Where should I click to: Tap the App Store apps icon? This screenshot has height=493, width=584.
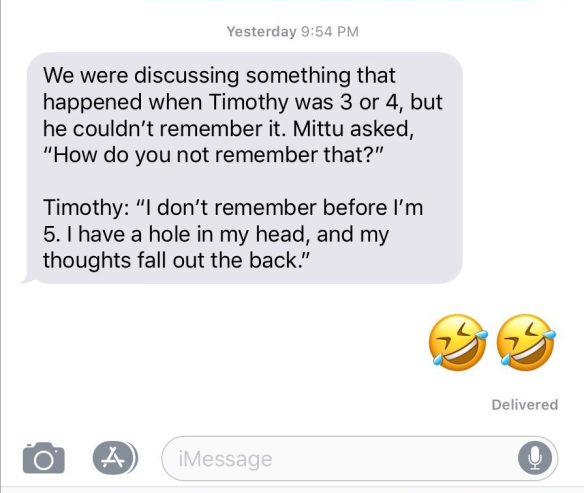click(x=115, y=458)
